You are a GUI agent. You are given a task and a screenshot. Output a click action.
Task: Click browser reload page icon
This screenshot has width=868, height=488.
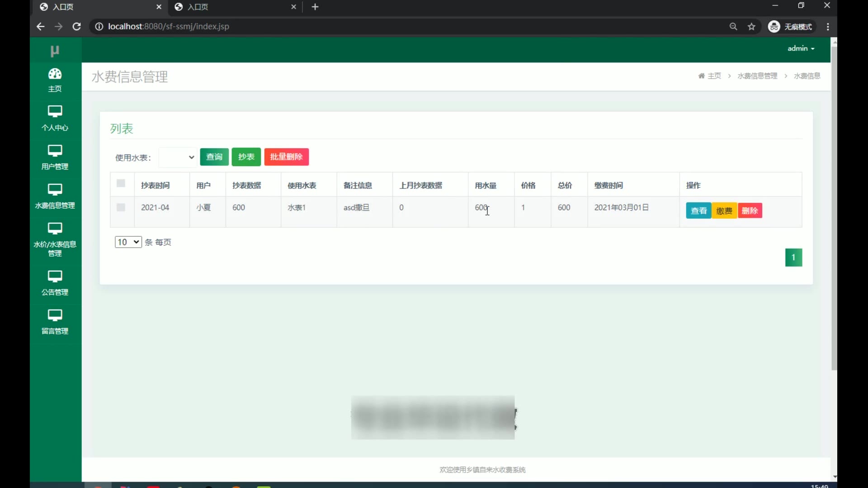pos(77,27)
